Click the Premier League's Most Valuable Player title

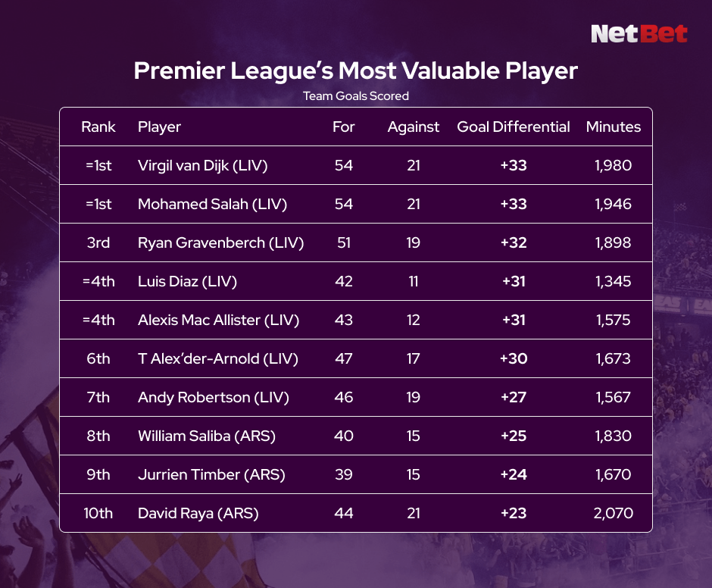tap(355, 71)
